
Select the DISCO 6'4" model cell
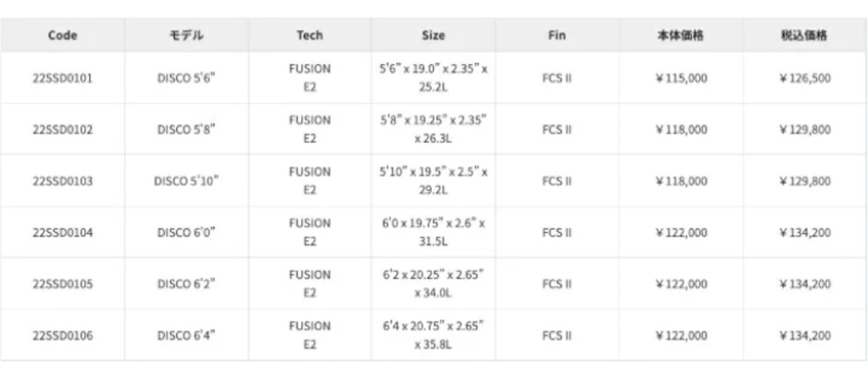(186, 335)
